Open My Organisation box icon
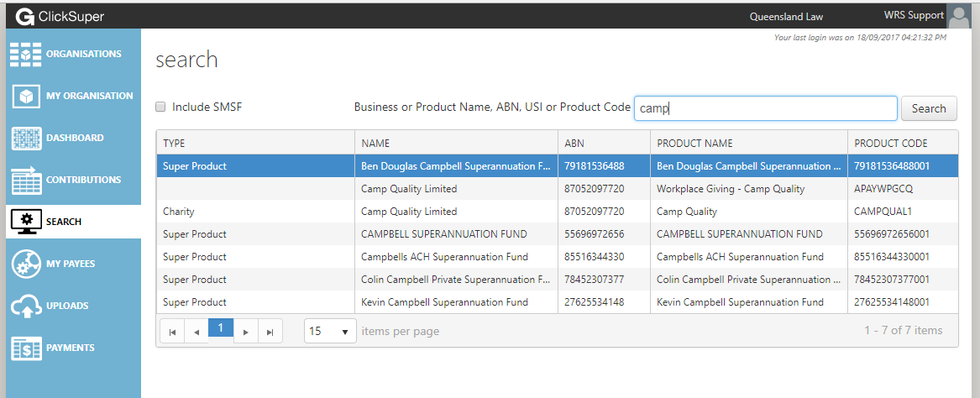 [x=26, y=97]
